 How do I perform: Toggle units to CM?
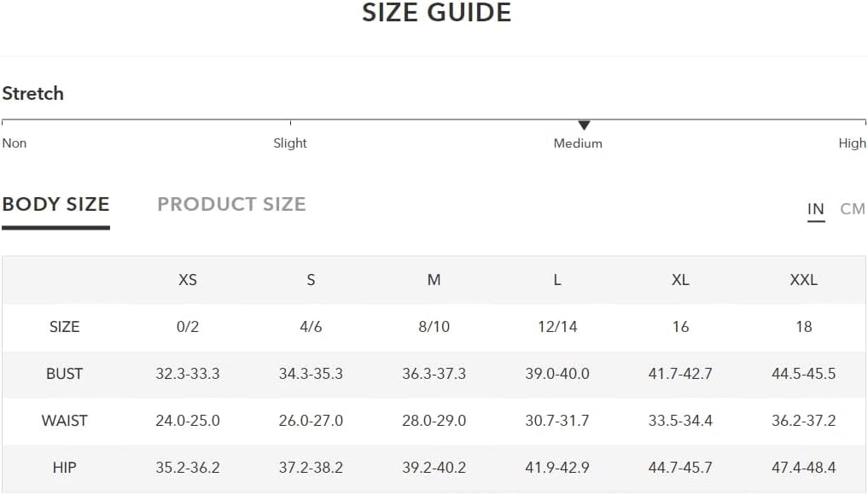pyautogui.click(x=852, y=209)
